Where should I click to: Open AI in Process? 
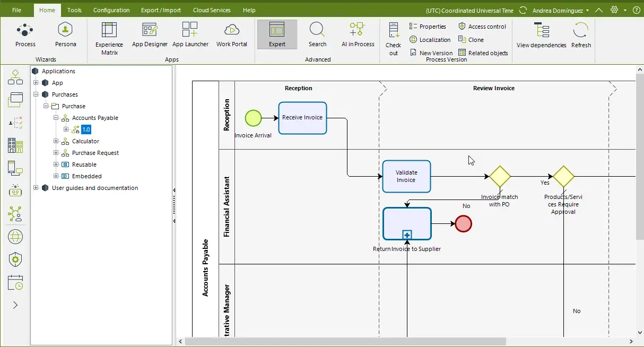tap(358, 35)
